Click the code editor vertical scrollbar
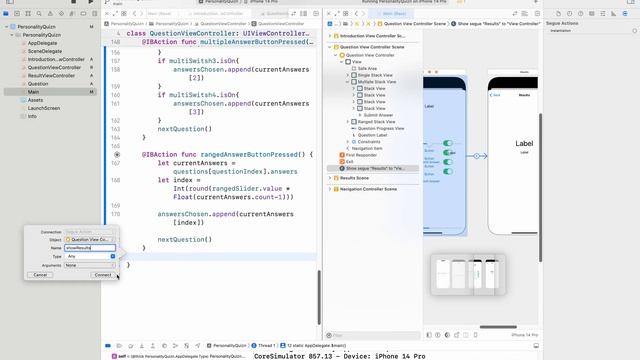The image size is (640, 360). [319, 297]
